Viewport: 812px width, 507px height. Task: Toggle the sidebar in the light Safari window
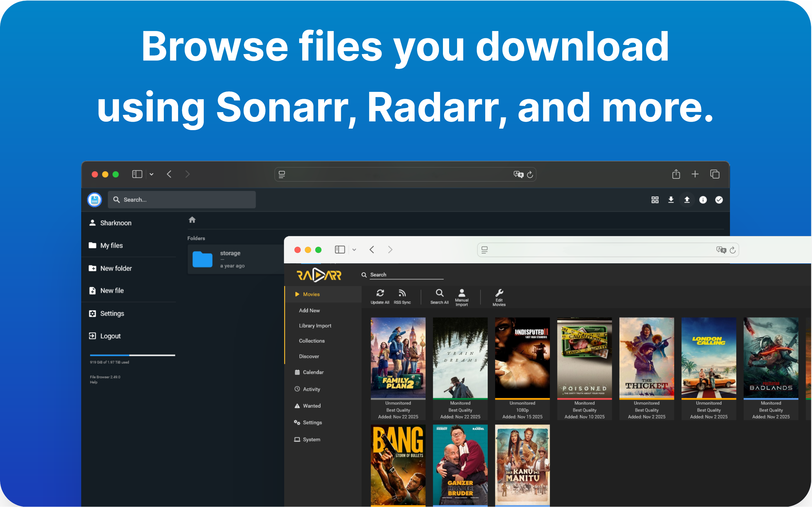(x=339, y=250)
